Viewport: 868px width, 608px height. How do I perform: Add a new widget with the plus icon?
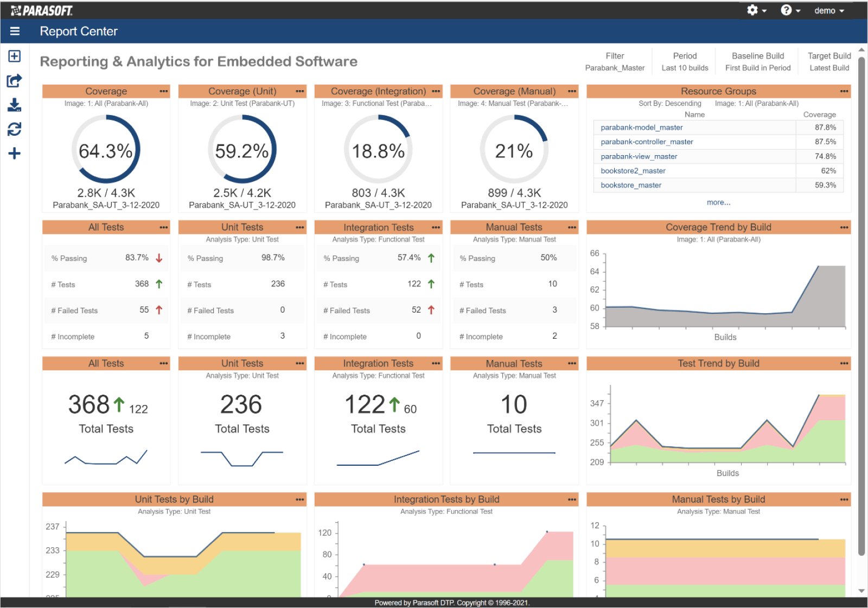coord(15,154)
